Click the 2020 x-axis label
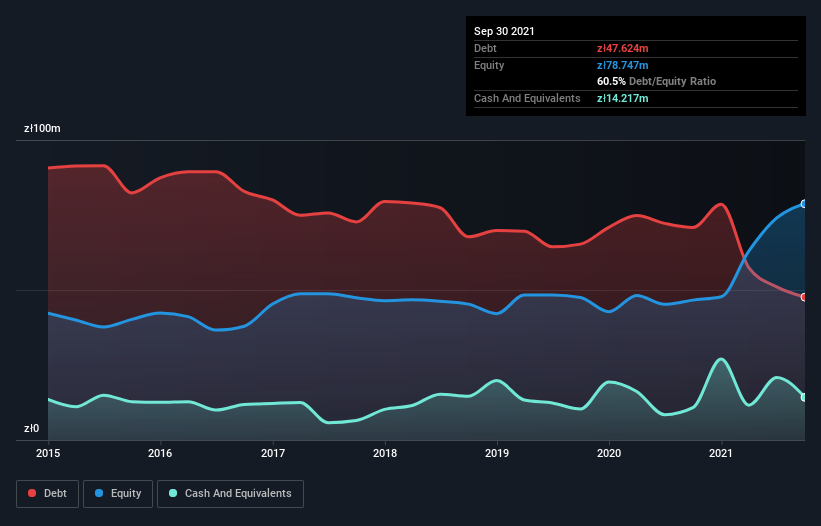The image size is (821, 526). 609,453
